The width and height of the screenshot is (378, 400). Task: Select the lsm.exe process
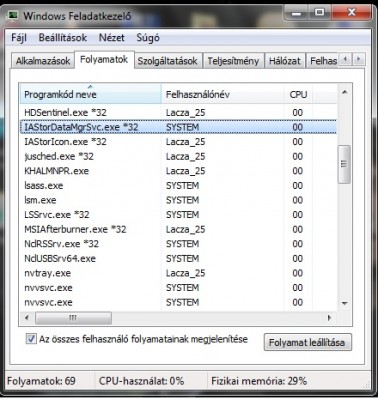[x=178, y=200]
